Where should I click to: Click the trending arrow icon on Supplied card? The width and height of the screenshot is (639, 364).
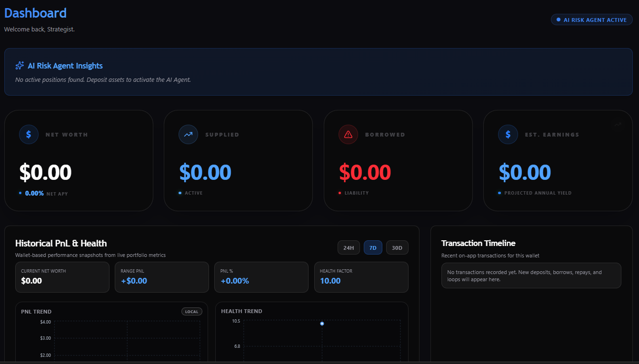188,134
